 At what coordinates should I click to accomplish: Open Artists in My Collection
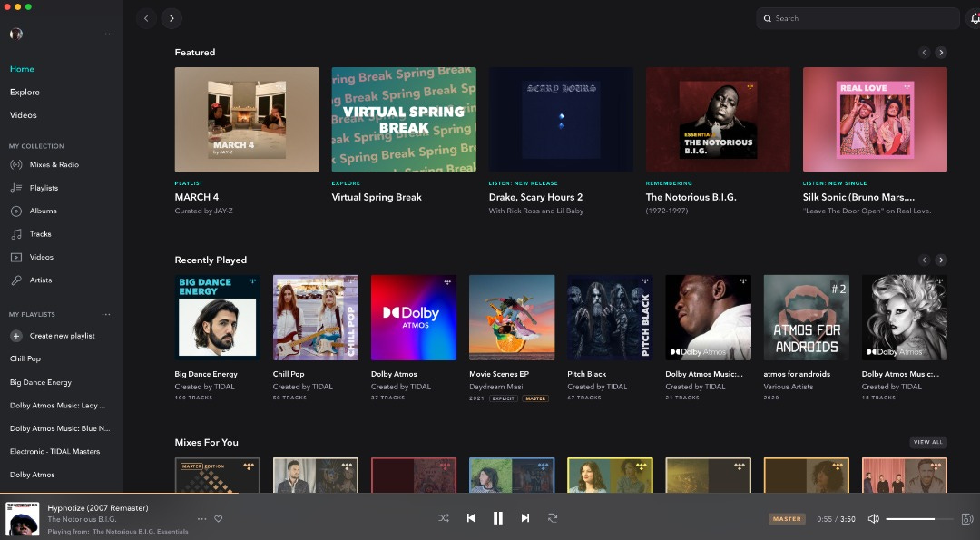point(31,280)
